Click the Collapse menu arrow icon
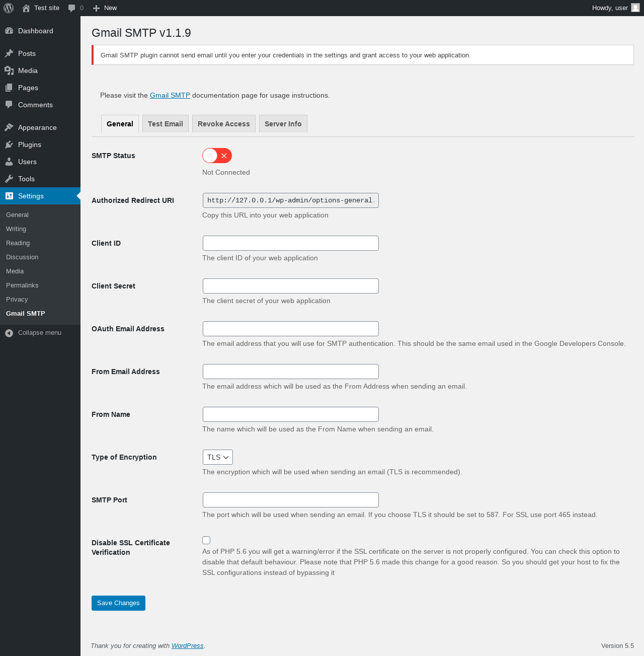This screenshot has width=644, height=656. click(x=9, y=333)
